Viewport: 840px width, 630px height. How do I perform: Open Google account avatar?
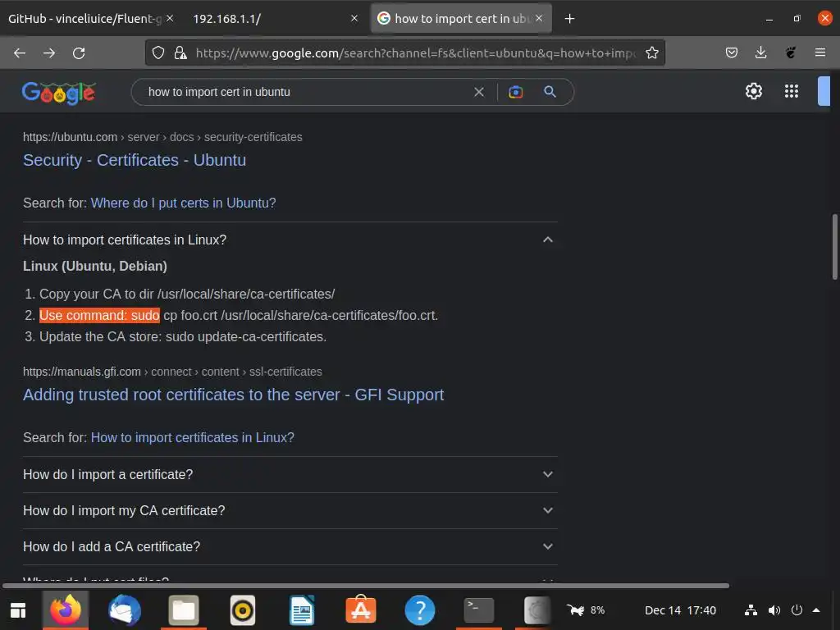pos(824,91)
